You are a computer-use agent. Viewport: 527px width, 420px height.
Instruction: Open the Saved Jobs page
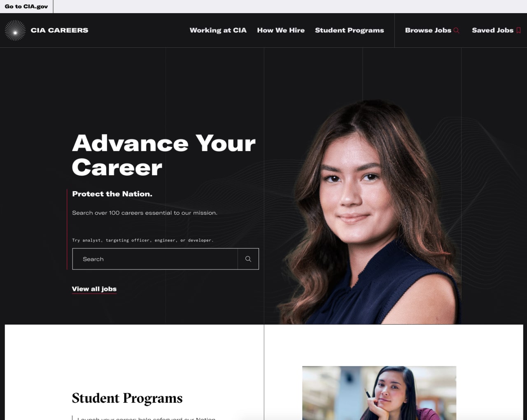pyautogui.click(x=492, y=30)
